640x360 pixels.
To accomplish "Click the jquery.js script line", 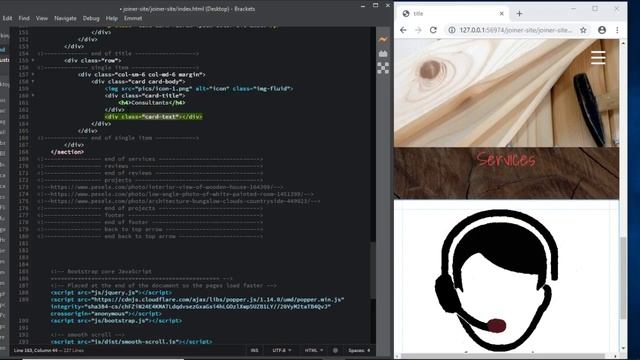I will point(111,293).
